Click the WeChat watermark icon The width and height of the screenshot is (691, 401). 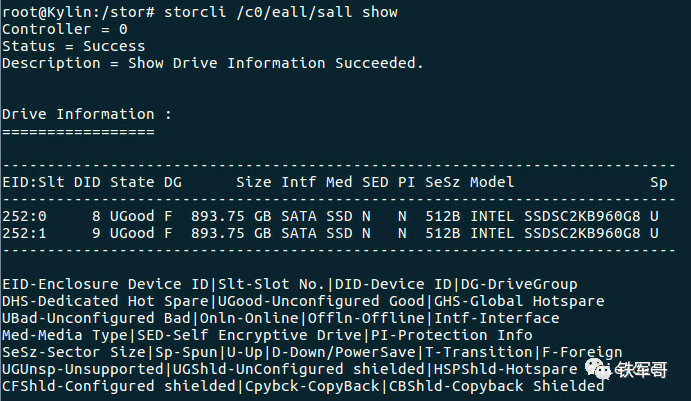point(598,369)
